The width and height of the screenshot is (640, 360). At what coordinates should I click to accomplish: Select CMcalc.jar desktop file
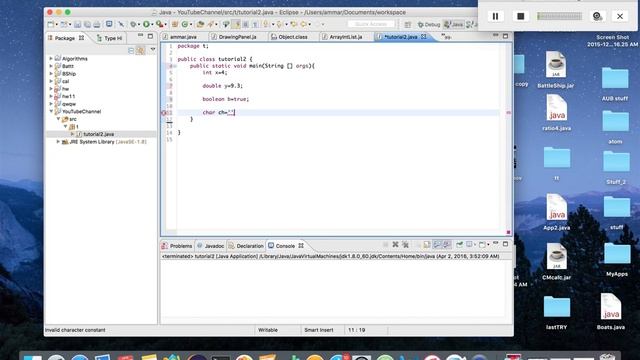556,262
